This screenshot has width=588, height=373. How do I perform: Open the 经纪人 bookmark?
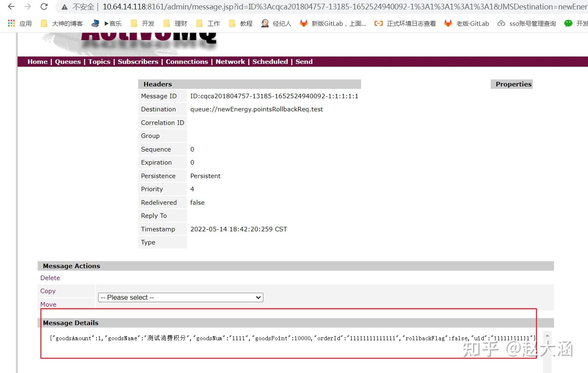(276, 23)
